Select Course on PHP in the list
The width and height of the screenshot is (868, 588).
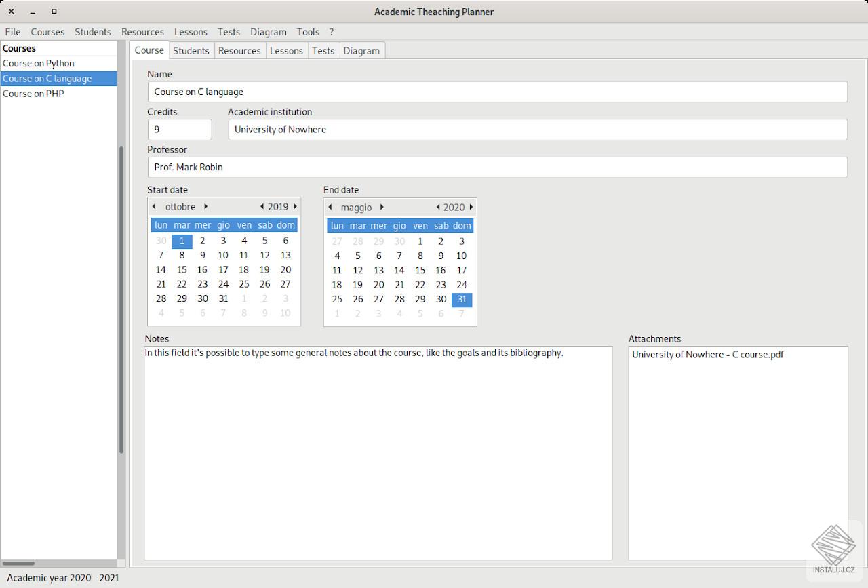pyautogui.click(x=58, y=94)
